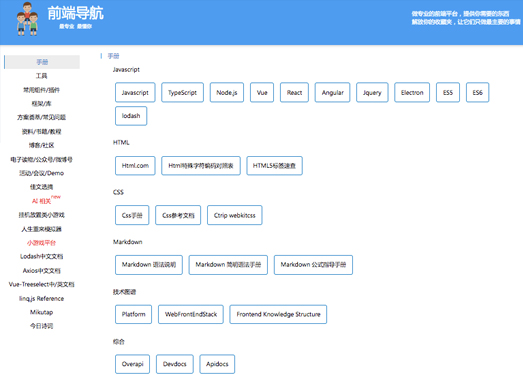Open the Overapi button
Screen dimensions: 523x375
click(132, 364)
